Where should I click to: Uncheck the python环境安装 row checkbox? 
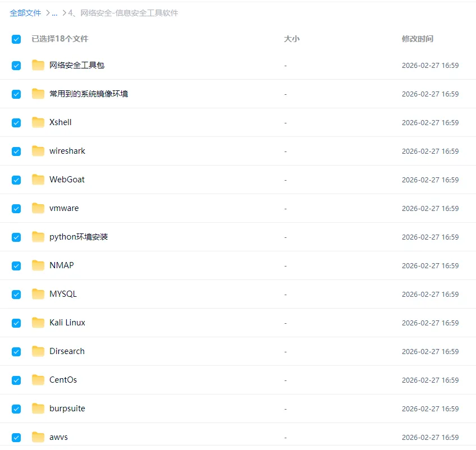click(16, 237)
